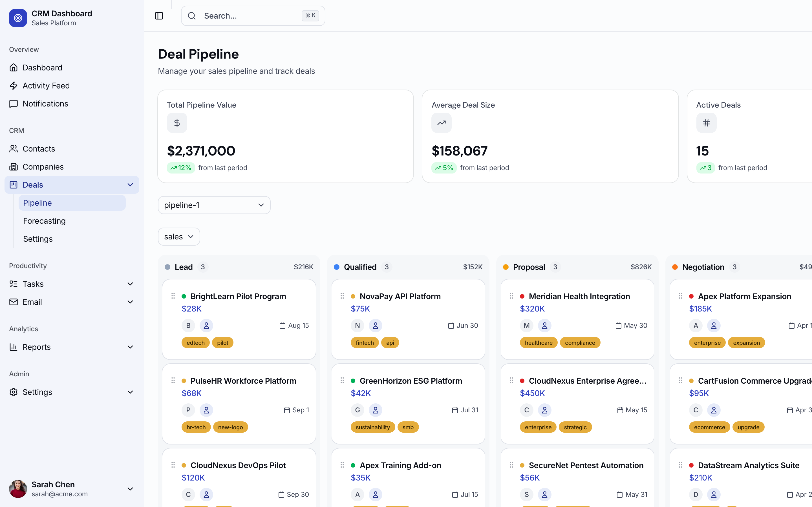
Task: Expand the Reports section chevron
Action: [130, 347]
